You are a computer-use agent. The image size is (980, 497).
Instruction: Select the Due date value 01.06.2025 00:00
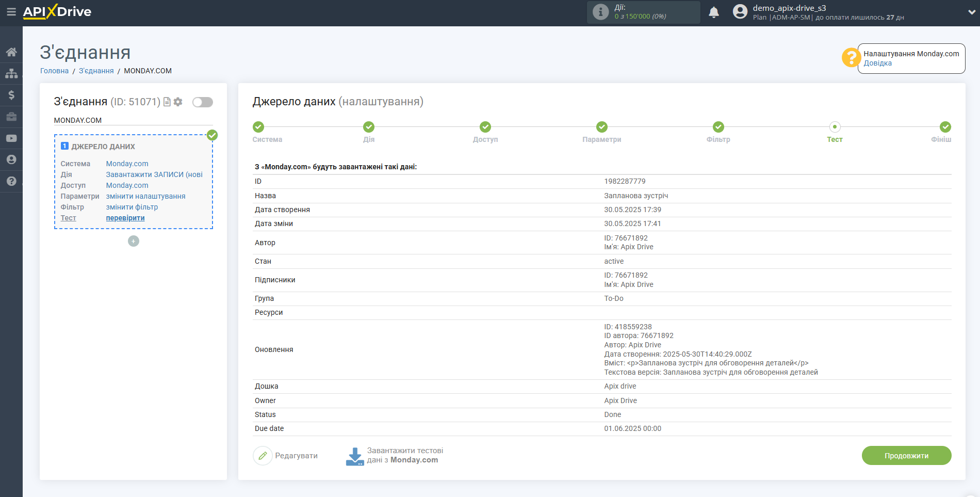[632, 428]
